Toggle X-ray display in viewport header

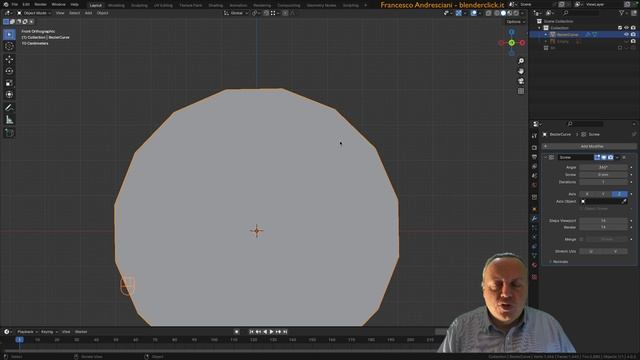click(488, 13)
